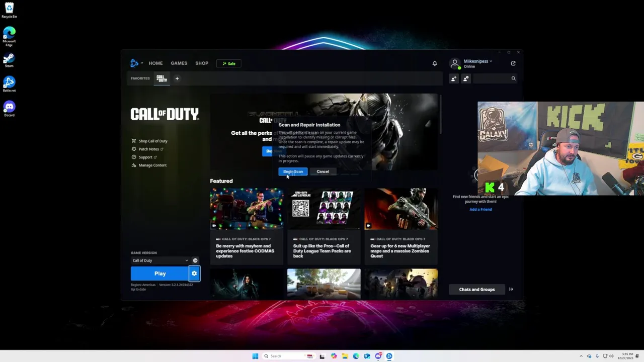Pop out the social panel window

click(x=513, y=63)
